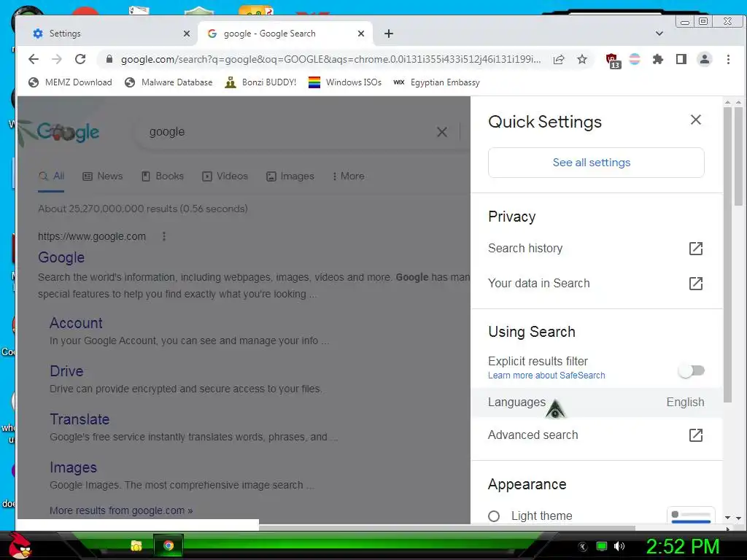Click the See all settings button
747x560 pixels.
(596, 163)
